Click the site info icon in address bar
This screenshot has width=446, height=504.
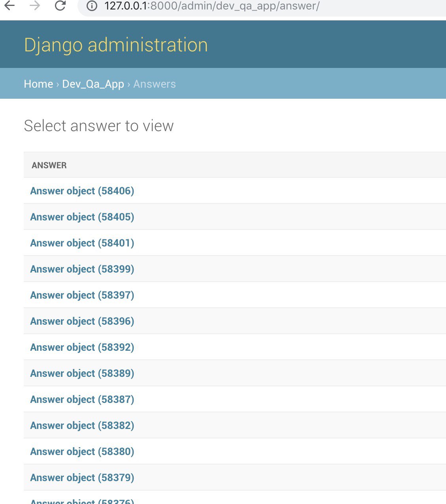(x=92, y=6)
